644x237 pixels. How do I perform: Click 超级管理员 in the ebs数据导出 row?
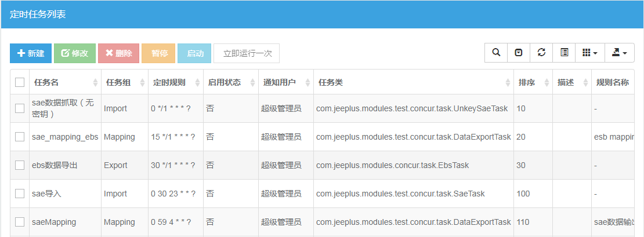point(281,165)
